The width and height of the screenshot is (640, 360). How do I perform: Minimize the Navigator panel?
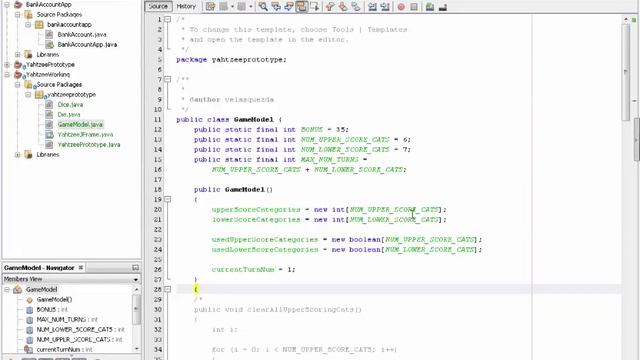pyautogui.click(x=136, y=268)
